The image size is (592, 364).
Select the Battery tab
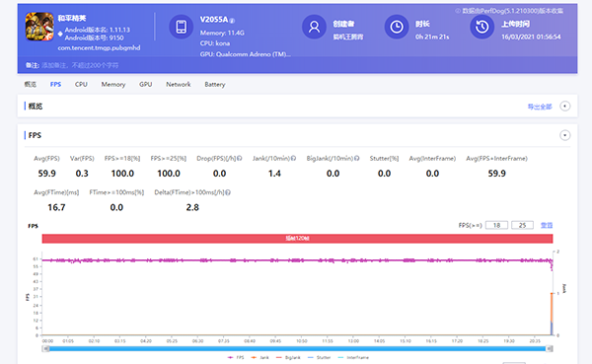[215, 84]
